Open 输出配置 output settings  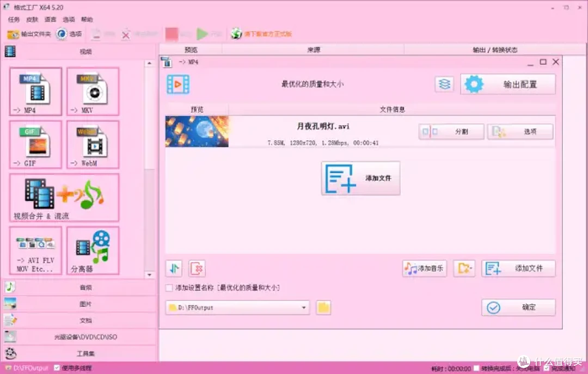pos(508,84)
